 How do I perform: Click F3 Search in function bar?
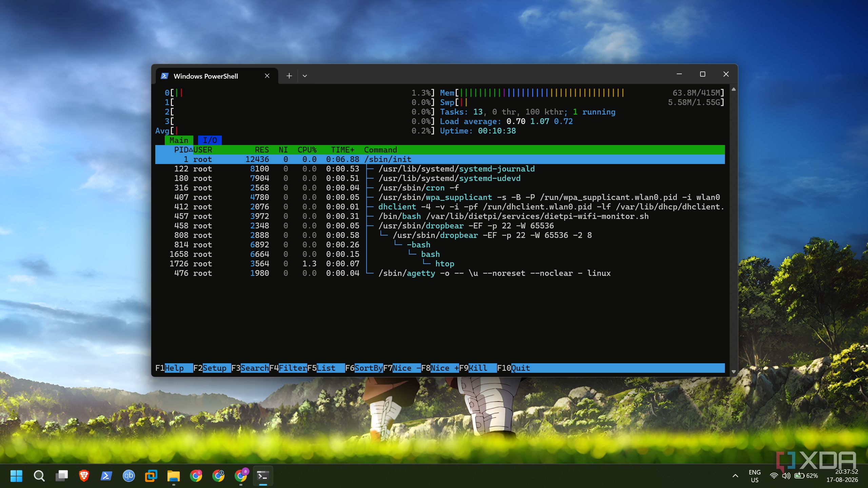coord(250,368)
